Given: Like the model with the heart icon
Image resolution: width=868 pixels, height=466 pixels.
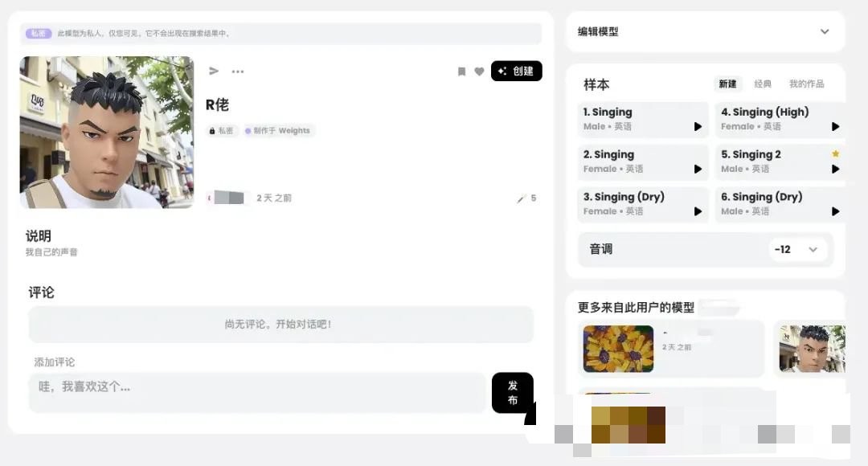Looking at the screenshot, I should [479, 72].
